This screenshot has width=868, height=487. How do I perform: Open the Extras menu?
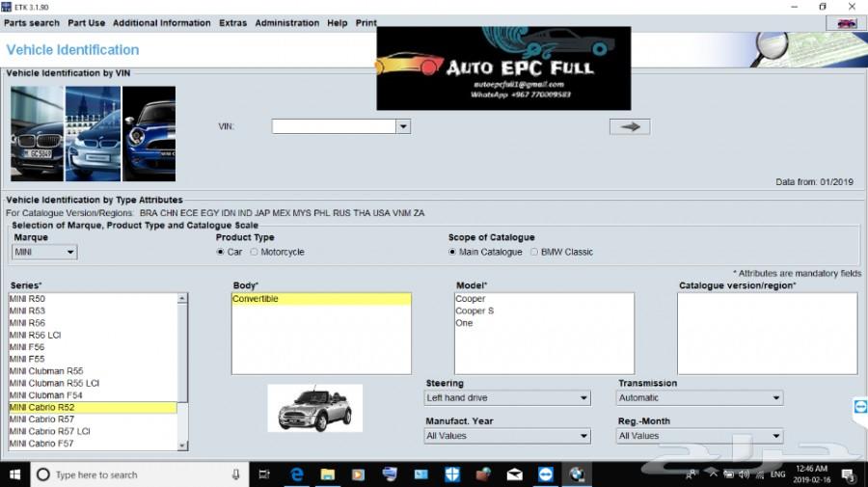click(232, 23)
